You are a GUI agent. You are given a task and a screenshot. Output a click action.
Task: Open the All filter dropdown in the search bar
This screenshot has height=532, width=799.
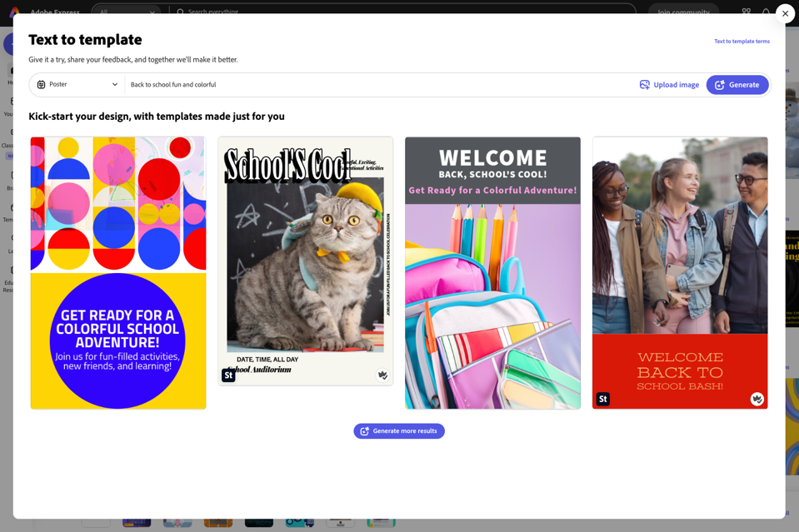click(127, 12)
